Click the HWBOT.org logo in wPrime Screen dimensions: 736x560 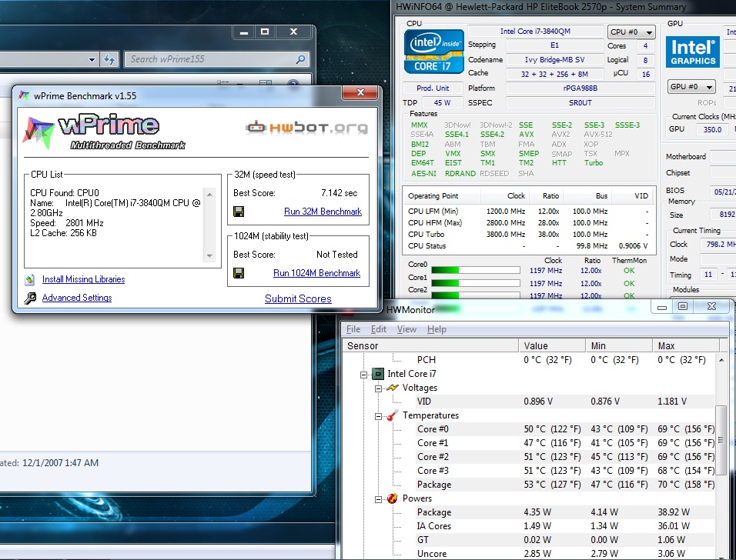(x=307, y=127)
